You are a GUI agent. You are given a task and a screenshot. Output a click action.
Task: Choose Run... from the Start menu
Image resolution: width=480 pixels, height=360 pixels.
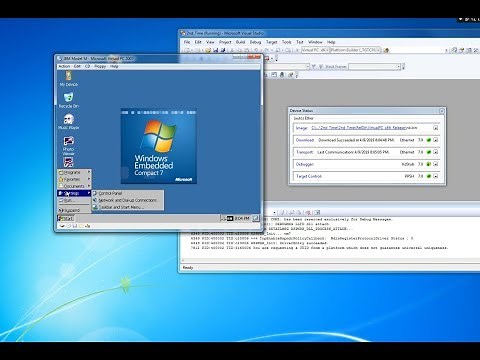click(x=74, y=201)
